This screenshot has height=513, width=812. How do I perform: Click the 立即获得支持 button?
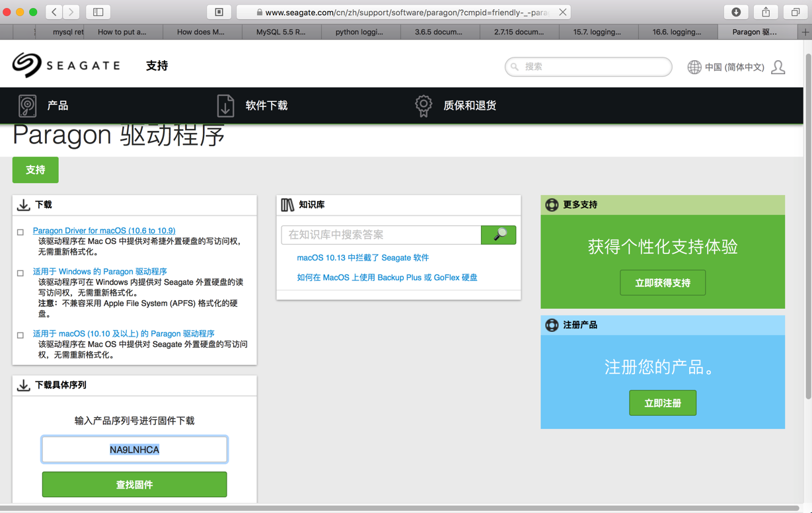coord(663,283)
